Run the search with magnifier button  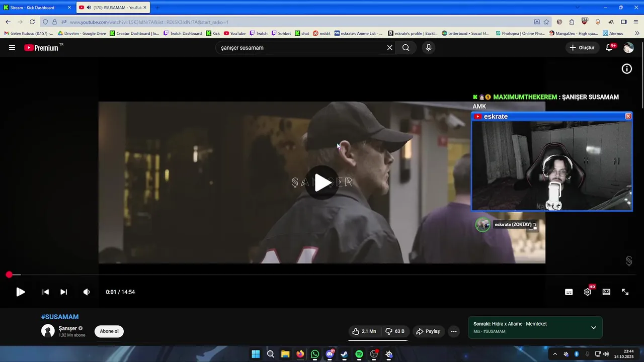[406, 48]
